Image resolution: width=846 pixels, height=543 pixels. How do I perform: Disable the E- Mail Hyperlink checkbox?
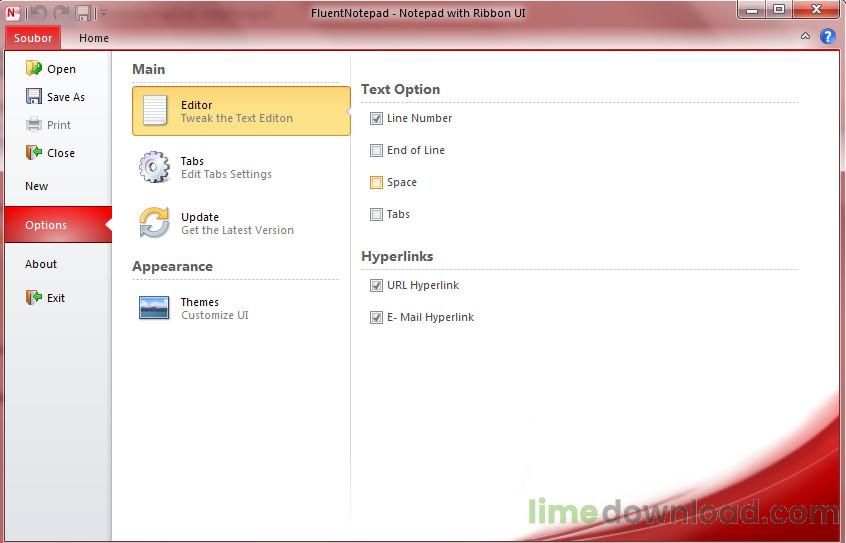coord(376,317)
